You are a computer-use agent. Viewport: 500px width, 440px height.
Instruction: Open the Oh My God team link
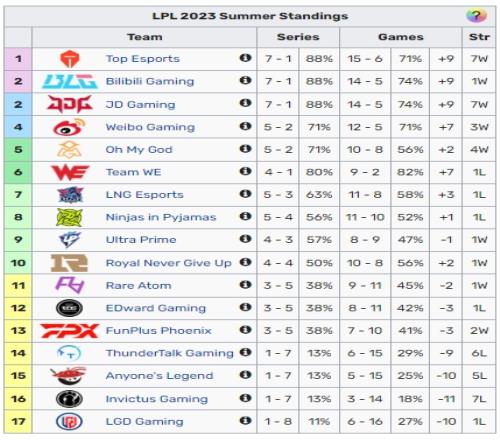(x=139, y=149)
